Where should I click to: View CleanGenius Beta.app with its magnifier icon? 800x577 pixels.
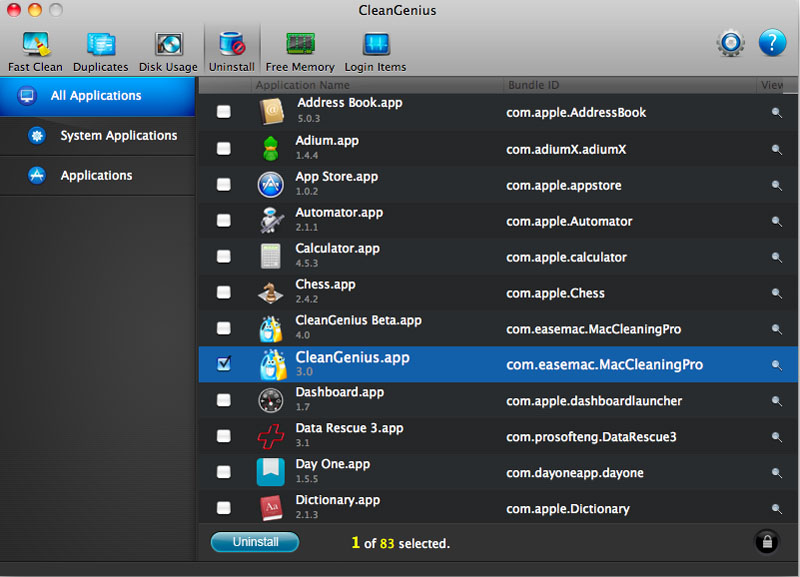click(777, 329)
